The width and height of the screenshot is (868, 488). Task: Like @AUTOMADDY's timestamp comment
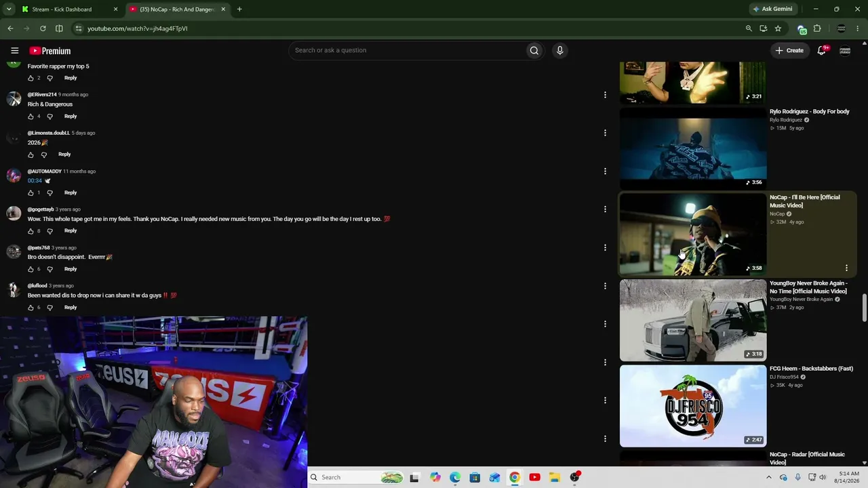tap(31, 193)
